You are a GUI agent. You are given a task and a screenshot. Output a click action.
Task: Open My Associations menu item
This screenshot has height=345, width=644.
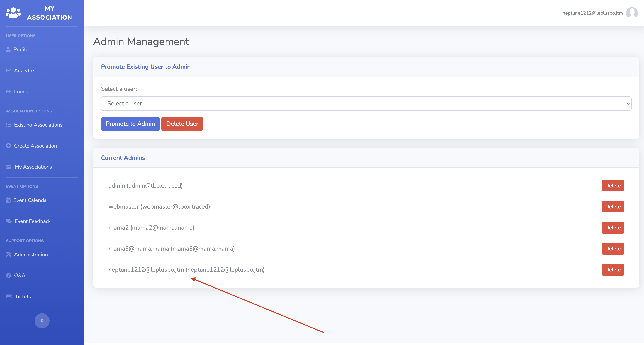coord(33,167)
